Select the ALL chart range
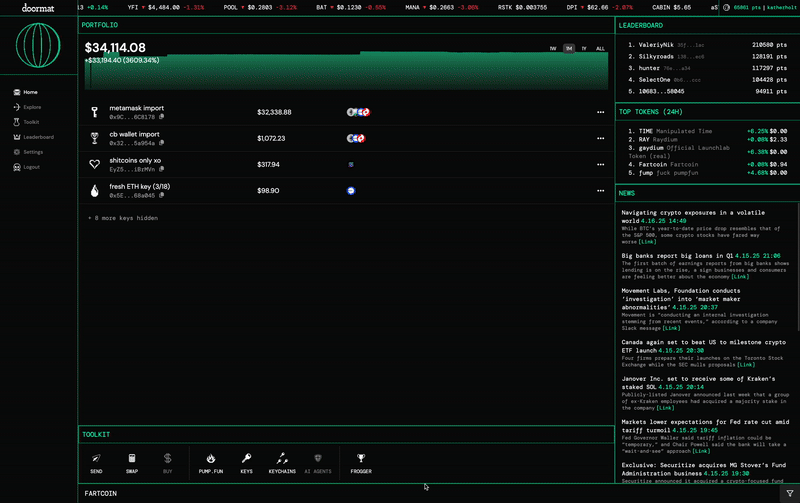Viewport: 800px width, 503px height. pos(600,48)
